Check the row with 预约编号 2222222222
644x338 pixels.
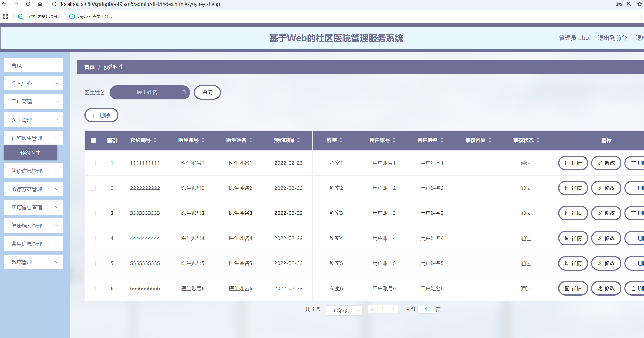click(93, 188)
